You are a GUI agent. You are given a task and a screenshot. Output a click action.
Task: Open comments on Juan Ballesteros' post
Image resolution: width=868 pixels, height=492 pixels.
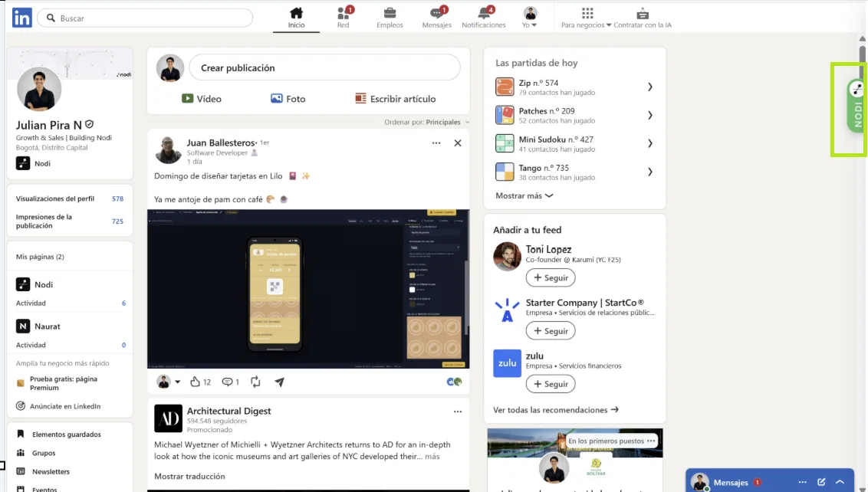(230, 382)
